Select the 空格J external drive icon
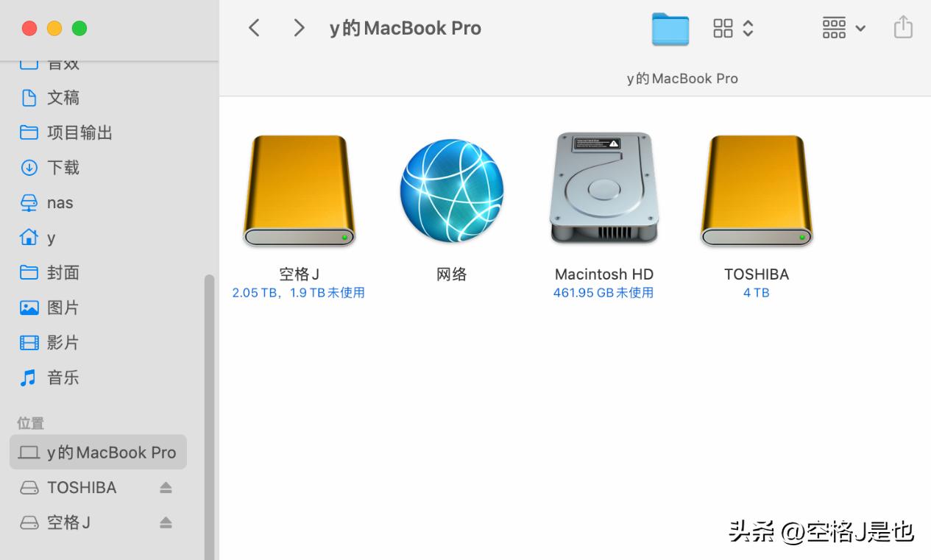 (299, 191)
